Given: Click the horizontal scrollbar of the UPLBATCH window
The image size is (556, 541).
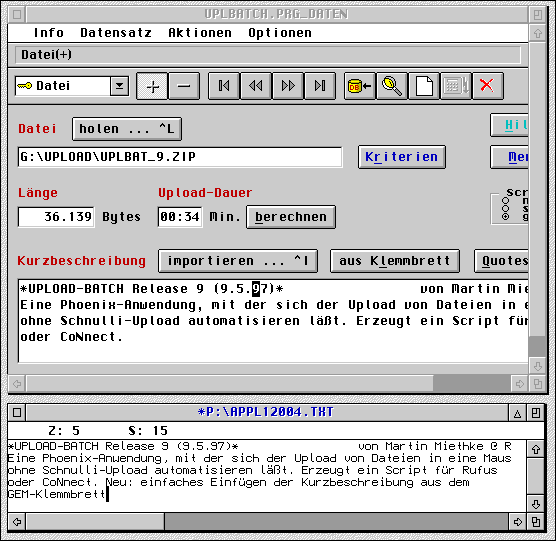Looking at the screenshot, I should [x=268, y=384].
